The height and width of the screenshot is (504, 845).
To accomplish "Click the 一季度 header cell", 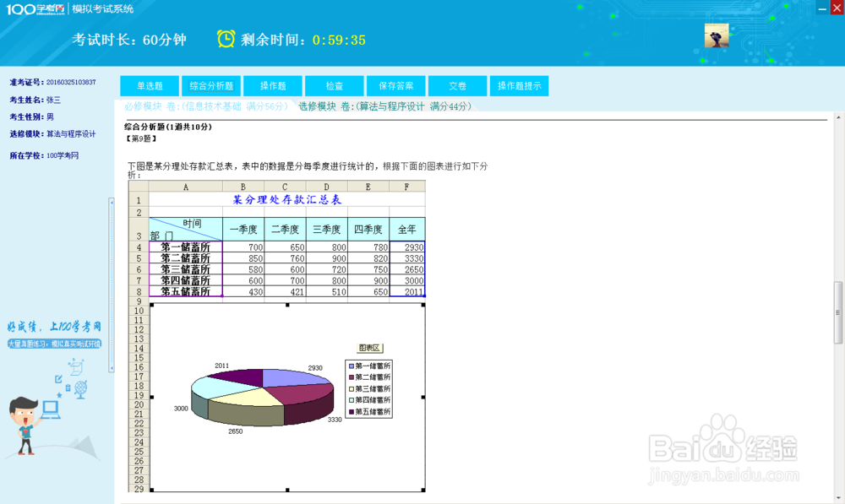I will coord(243,230).
